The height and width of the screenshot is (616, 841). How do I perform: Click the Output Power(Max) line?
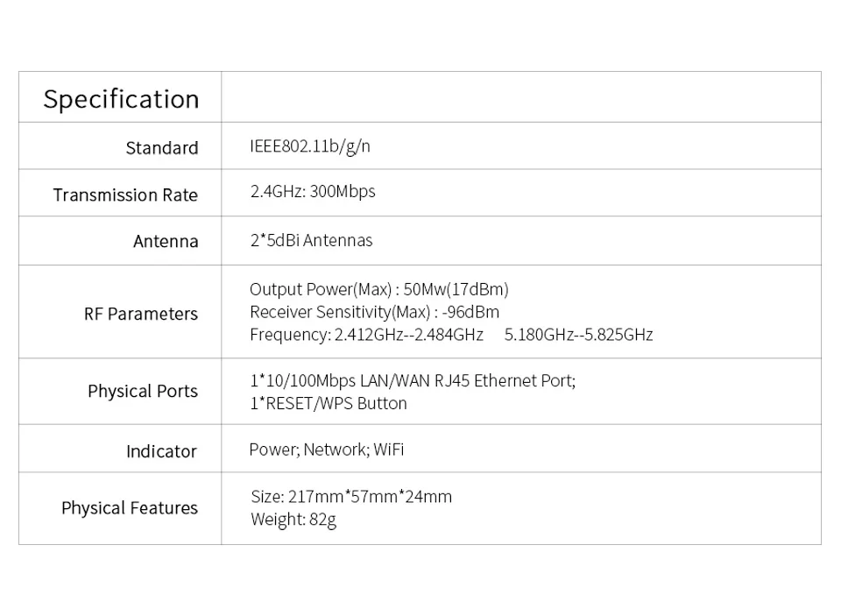379,290
